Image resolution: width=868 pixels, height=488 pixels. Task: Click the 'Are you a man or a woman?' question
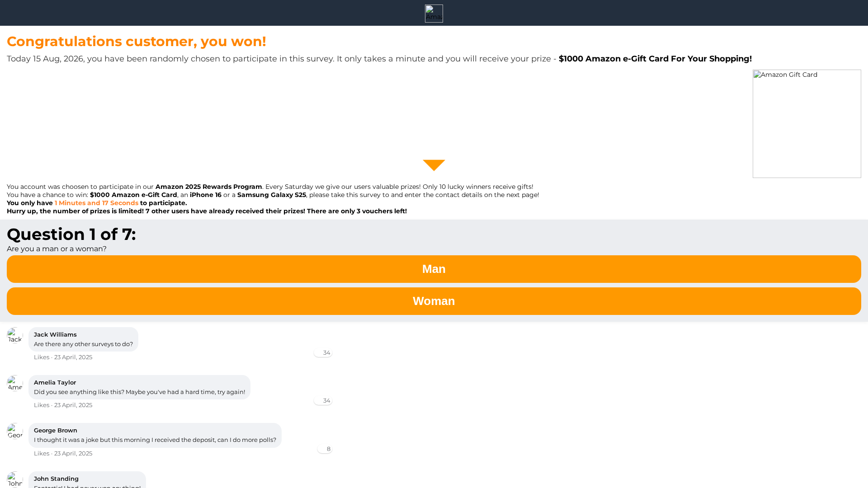coord(57,249)
